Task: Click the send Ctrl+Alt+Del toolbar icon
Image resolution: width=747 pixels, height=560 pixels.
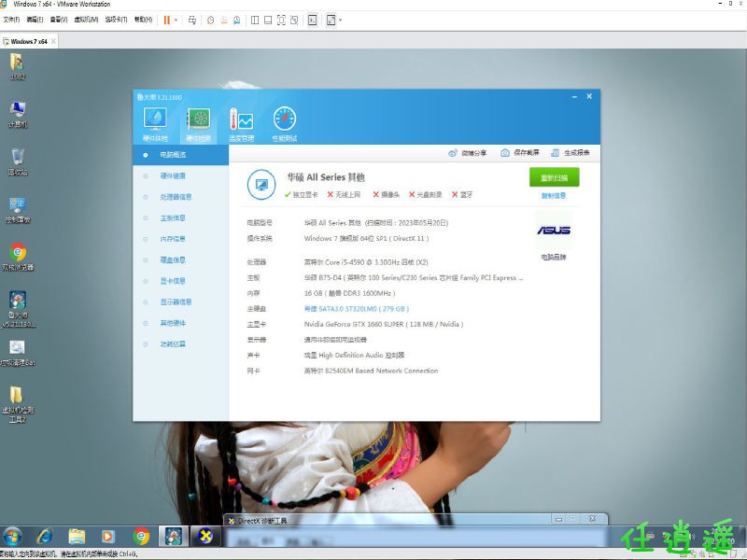Action: (x=192, y=20)
